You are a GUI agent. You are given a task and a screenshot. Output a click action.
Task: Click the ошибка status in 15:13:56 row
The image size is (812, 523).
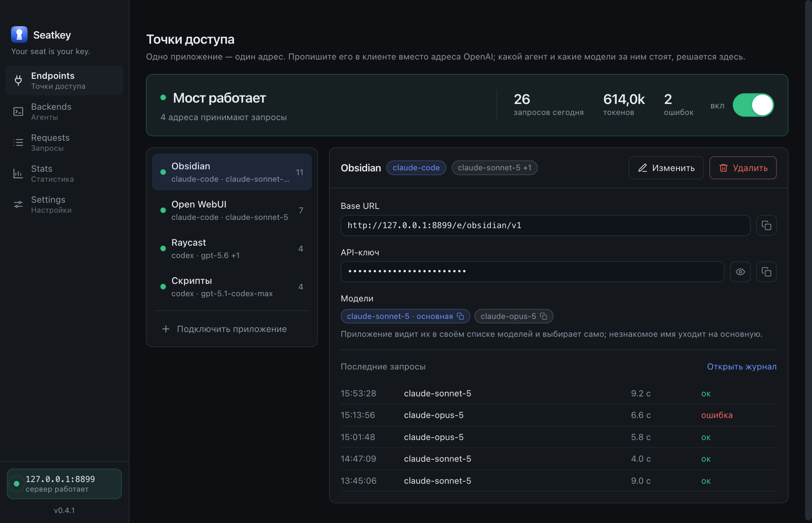click(x=717, y=415)
